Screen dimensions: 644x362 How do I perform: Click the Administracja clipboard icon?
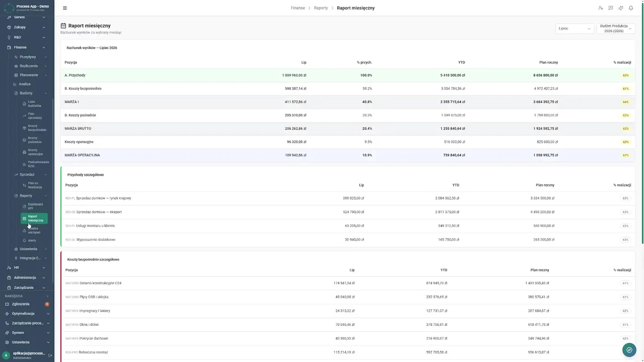(x=9, y=278)
